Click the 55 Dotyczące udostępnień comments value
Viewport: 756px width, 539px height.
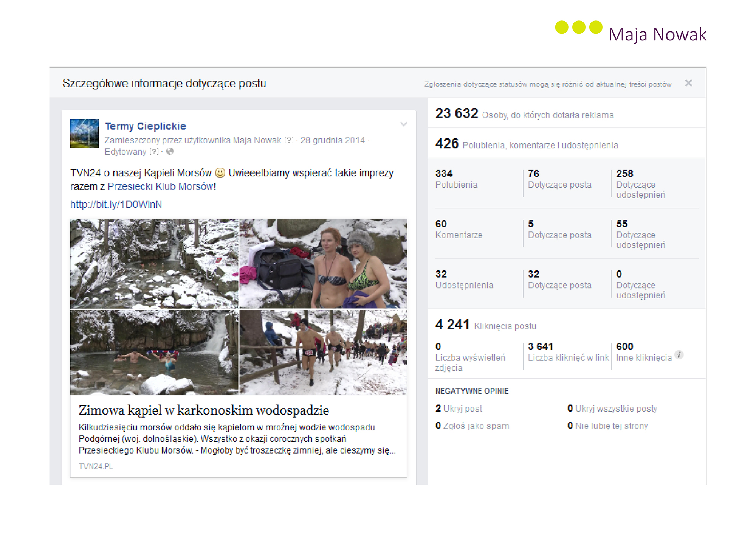click(x=641, y=234)
